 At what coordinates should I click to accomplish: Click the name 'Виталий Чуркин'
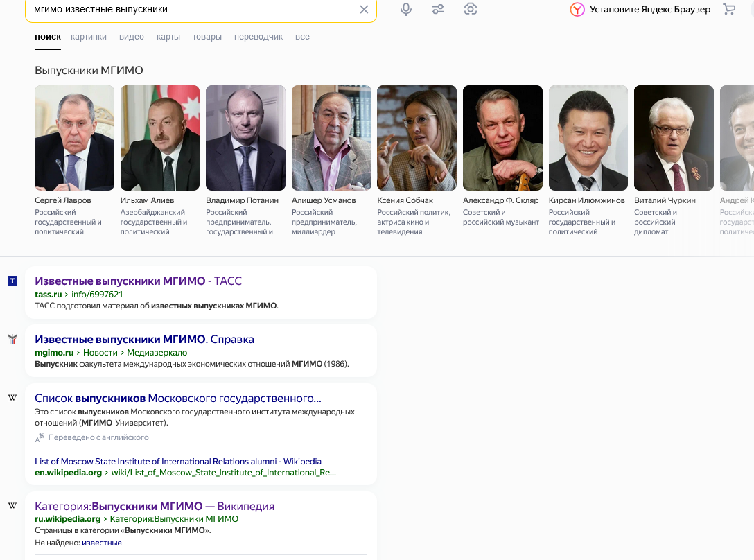point(665,200)
